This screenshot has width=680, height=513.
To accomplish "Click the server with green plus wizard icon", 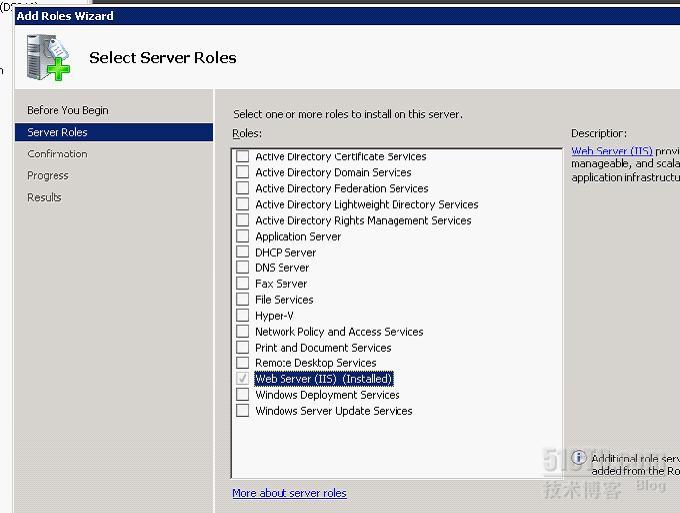I will pos(48,57).
